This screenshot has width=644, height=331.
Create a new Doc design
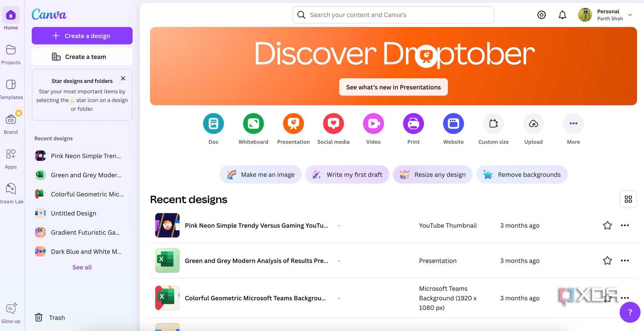[213, 124]
